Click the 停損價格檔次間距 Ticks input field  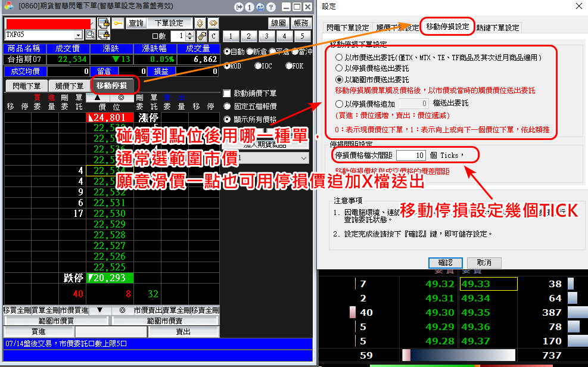coord(410,155)
